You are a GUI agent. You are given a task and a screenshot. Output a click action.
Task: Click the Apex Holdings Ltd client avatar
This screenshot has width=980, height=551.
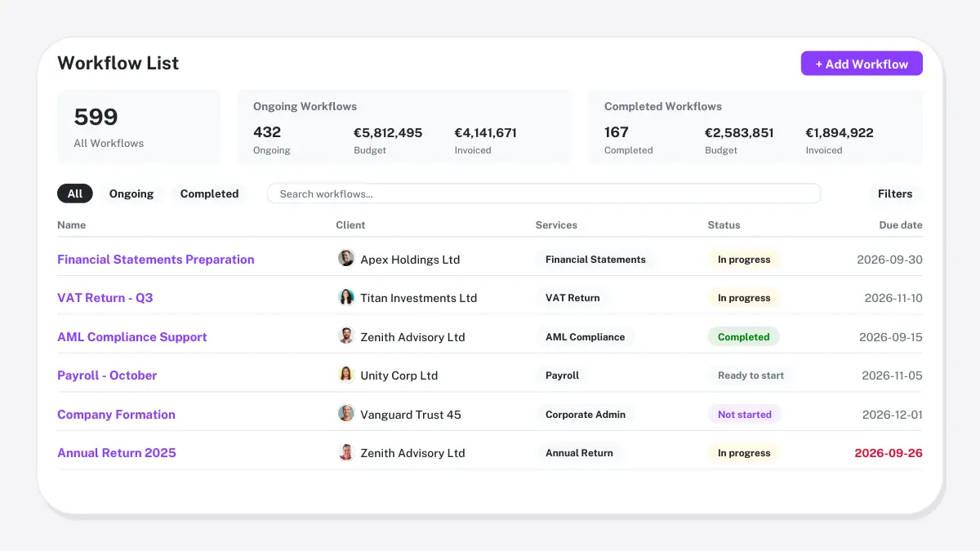[346, 259]
